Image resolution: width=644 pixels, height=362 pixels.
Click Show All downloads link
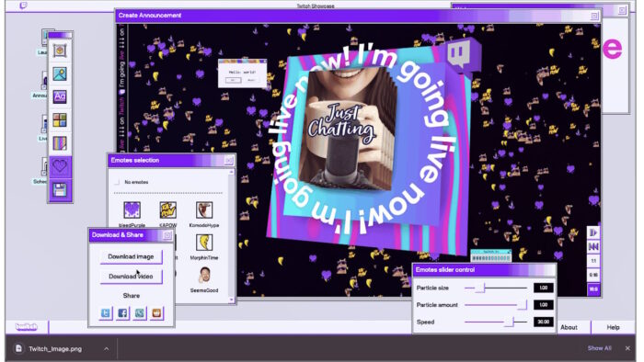click(x=599, y=348)
